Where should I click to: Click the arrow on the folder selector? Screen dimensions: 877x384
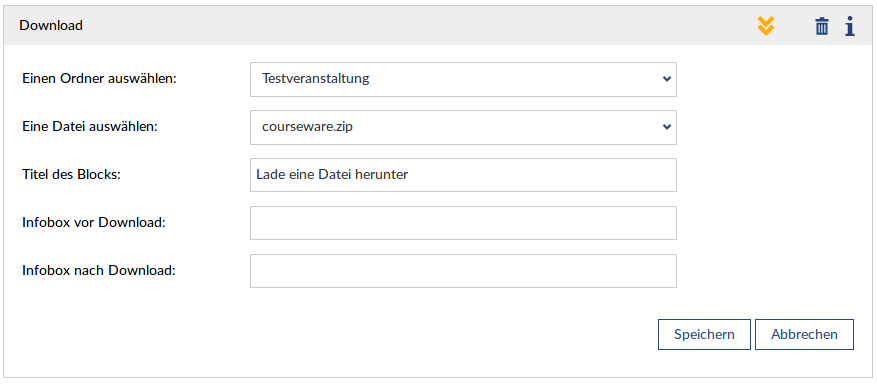pos(666,79)
